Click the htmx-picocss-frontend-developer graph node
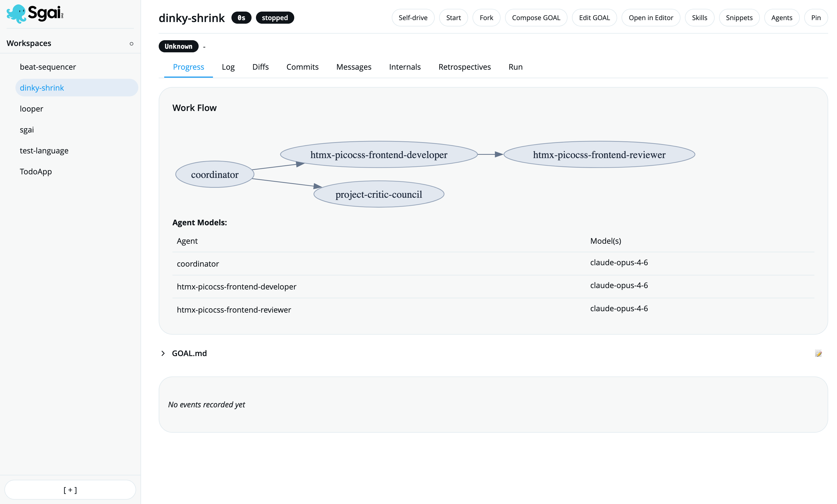This screenshot has width=837, height=504. tap(379, 155)
